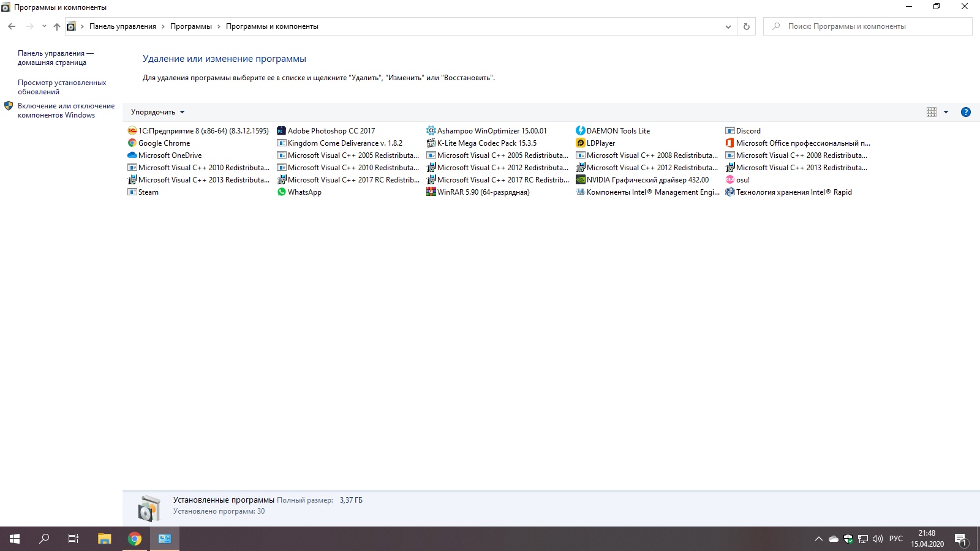Expand chevron after Панель управления breadcrumb
This screenshot has width=980, height=551.
pyautogui.click(x=163, y=26)
